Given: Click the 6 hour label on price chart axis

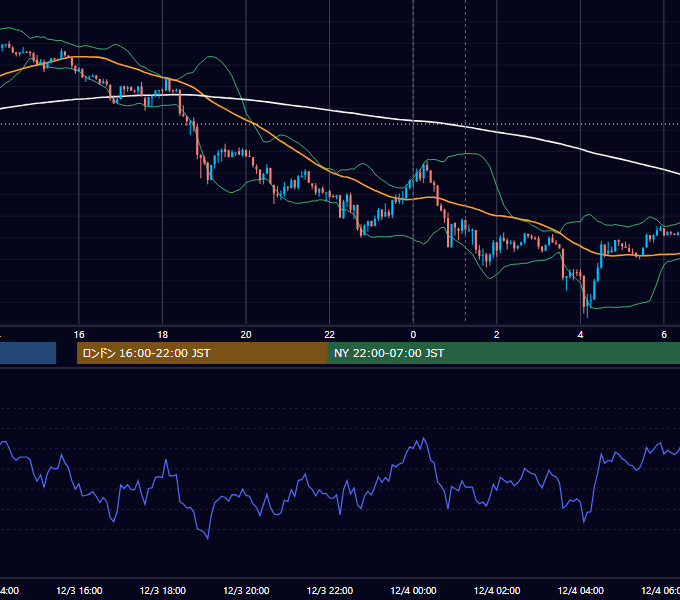Looking at the screenshot, I should coord(664,335).
